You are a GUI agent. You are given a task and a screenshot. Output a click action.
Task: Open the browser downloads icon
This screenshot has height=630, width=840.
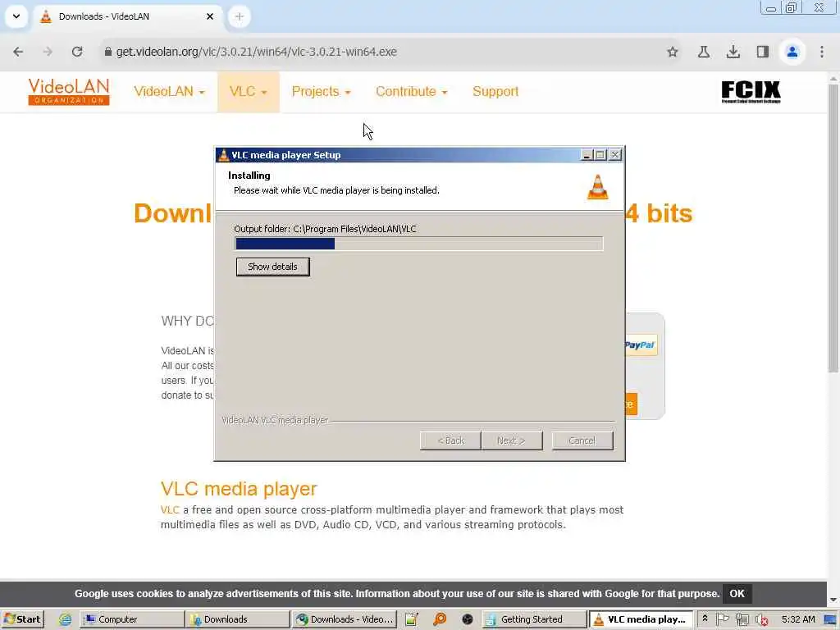pos(733,52)
